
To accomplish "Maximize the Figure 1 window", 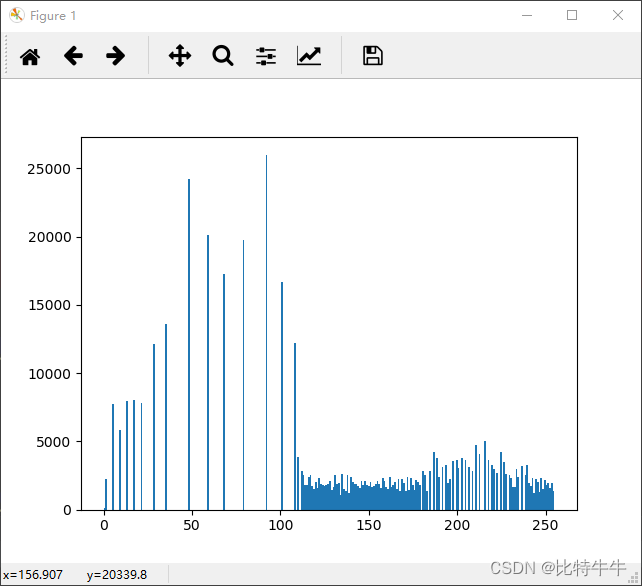I will point(572,15).
